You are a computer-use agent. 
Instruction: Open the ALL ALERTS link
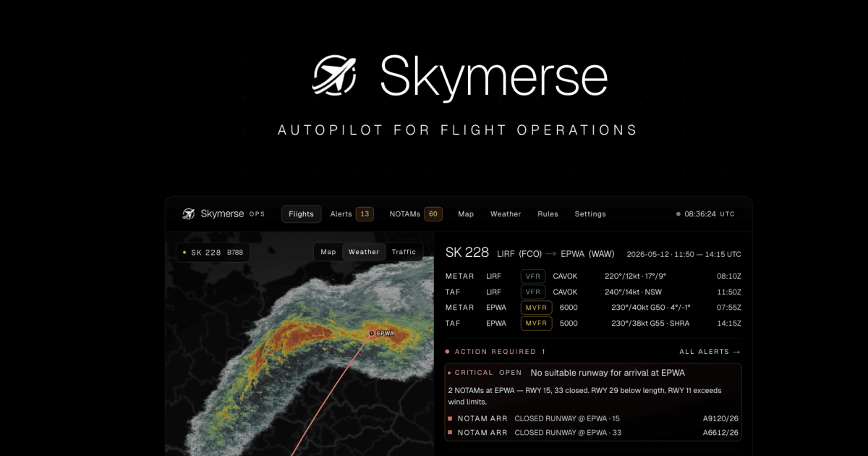tap(710, 352)
